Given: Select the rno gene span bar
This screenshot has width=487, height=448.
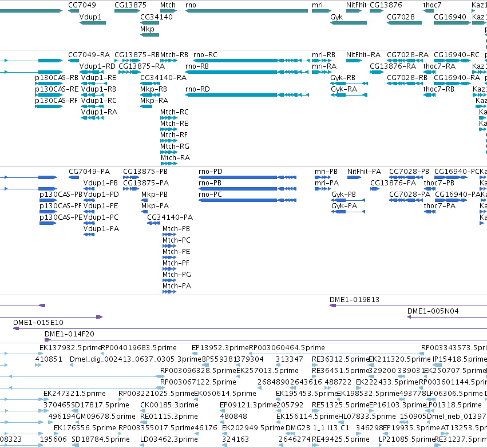Looking at the screenshot, I should click(247, 11).
